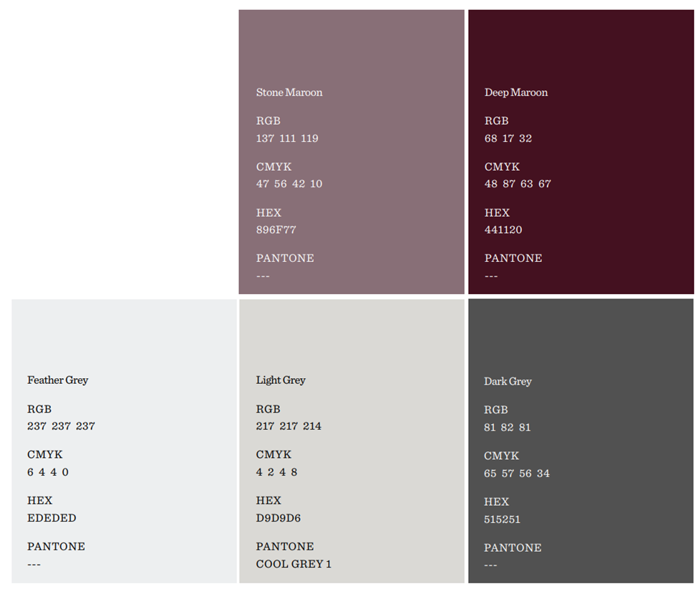Click CMYK value 65 57 56 34

(x=517, y=473)
